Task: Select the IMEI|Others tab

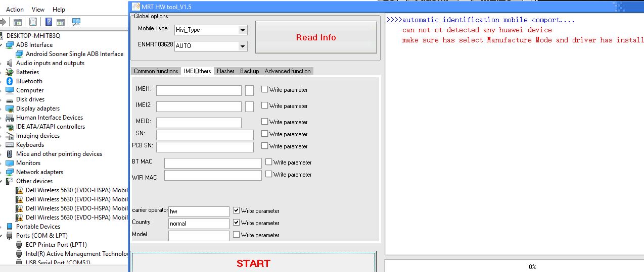Action: pyautogui.click(x=197, y=71)
